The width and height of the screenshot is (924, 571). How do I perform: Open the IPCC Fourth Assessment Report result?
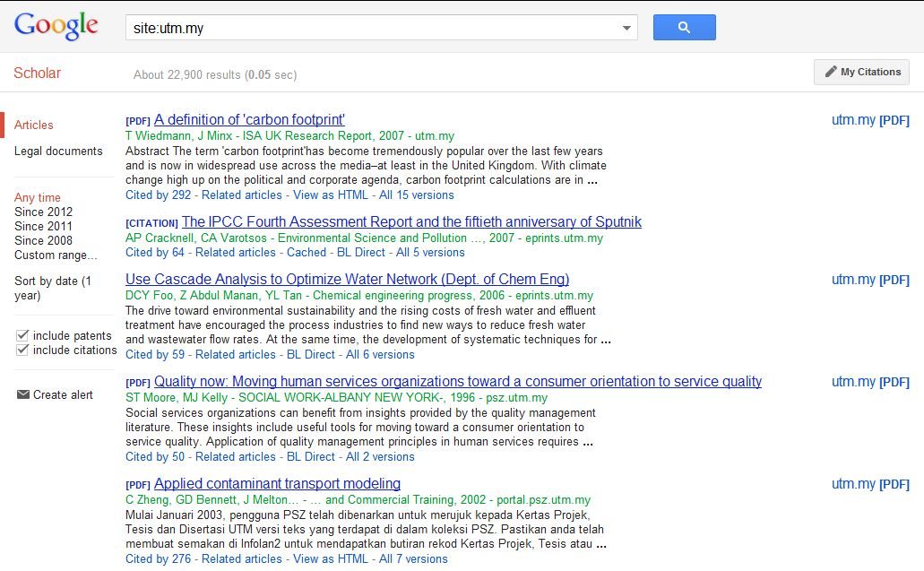(411, 221)
